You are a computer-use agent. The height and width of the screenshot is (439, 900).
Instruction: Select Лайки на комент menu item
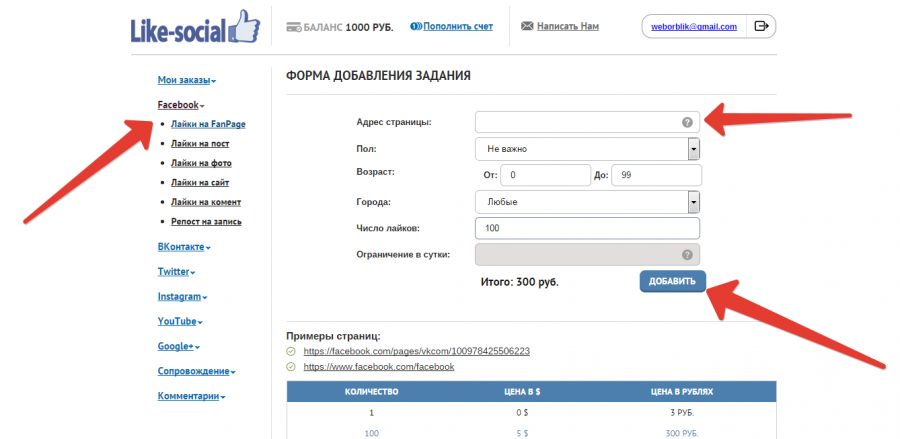coord(205,202)
